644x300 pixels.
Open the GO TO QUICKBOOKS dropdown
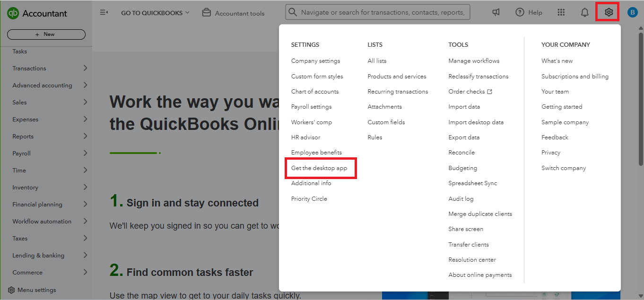(155, 13)
